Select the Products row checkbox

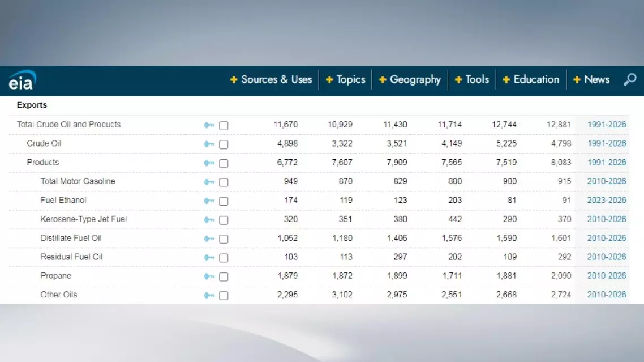tap(224, 163)
